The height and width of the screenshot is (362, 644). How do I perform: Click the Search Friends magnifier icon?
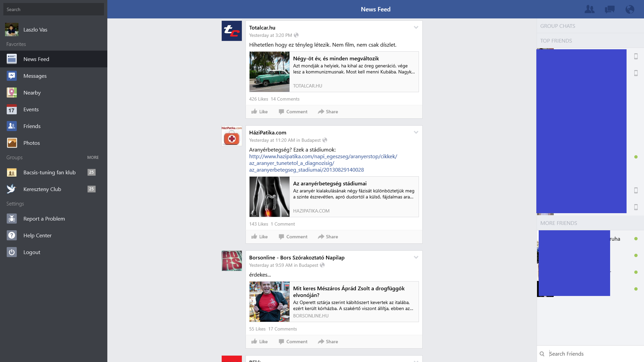pos(542,354)
